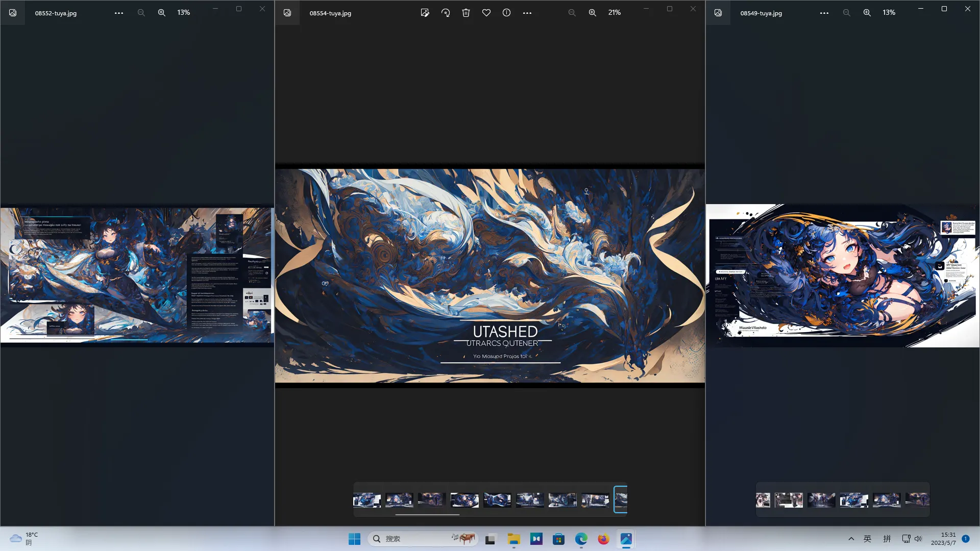Image resolution: width=980 pixels, height=551 pixels.
Task: Click the 08552-tuya.jpg file name
Action: 56,13
